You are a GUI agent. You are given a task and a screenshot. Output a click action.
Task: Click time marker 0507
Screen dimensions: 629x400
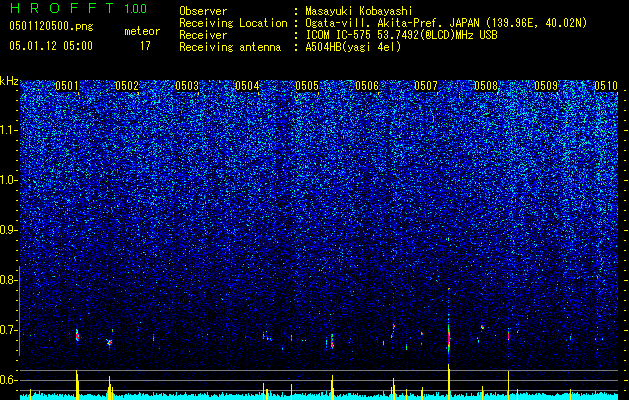(426, 86)
